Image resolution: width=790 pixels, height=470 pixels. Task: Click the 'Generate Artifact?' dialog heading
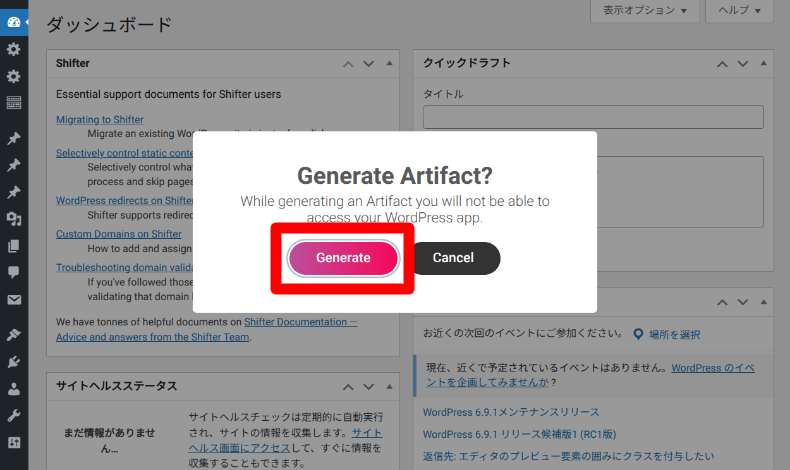(x=395, y=176)
